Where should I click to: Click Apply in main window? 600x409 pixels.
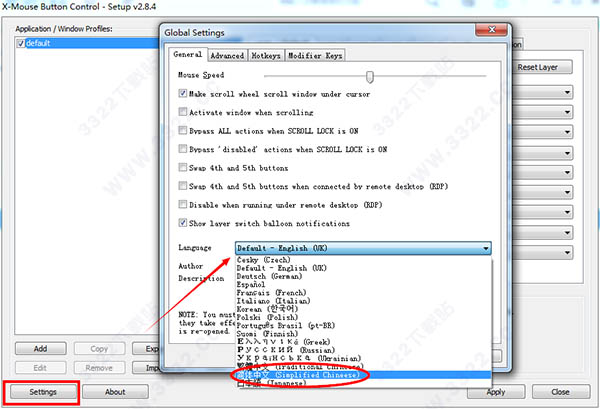click(x=496, y=392)
